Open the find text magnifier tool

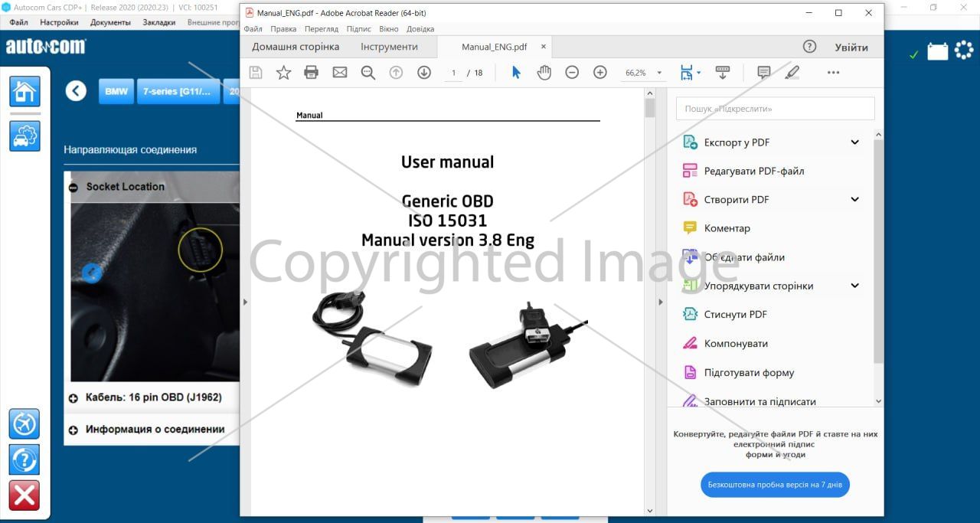pos(367,72)
